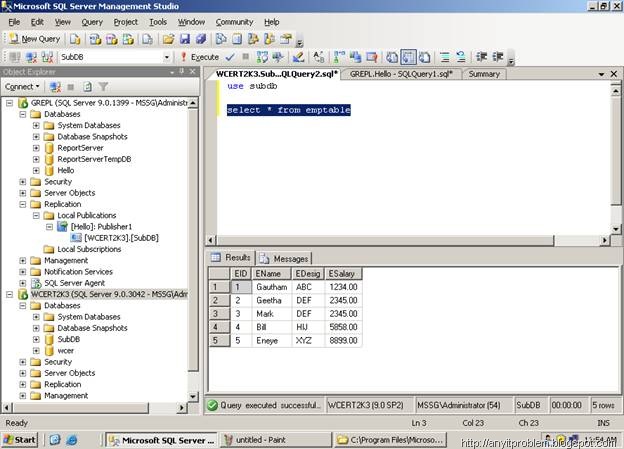Open the SubDB database dropdown
This screenshot has height=449, width=624.
tap(167, 57)
